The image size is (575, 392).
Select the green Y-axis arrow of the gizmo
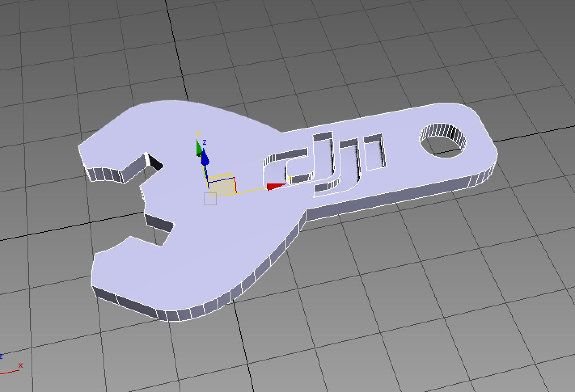point(199,148)
